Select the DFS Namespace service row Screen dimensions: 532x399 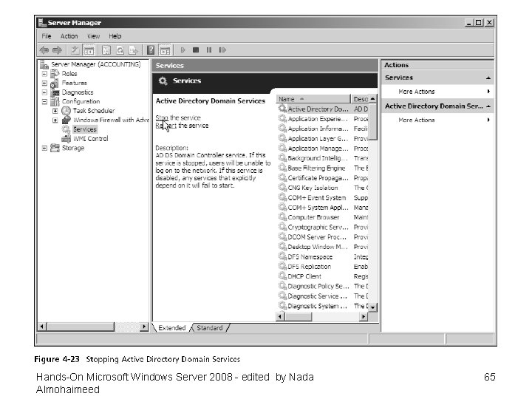click(x=323, y=256)
